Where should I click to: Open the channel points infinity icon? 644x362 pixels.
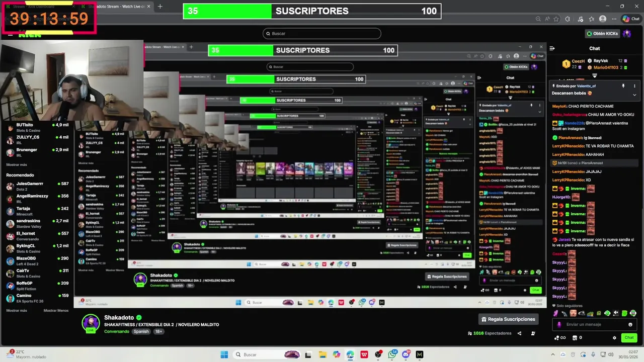pyautogui.click(x=560, y=338)
